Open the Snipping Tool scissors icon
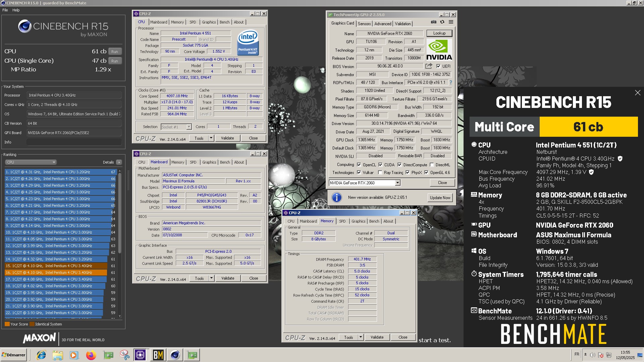Viewport: 644px width, 362px height. pyautogui.click(x=124, y=355)
